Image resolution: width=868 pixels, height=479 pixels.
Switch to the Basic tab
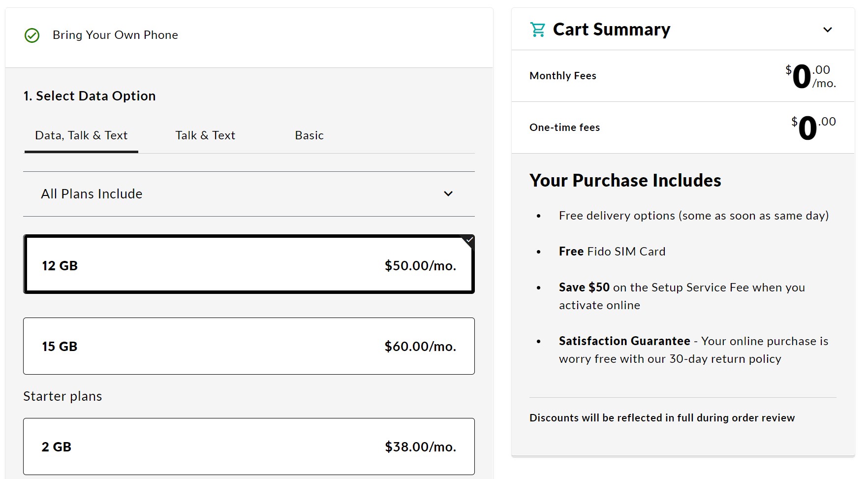tap(309, 135)
